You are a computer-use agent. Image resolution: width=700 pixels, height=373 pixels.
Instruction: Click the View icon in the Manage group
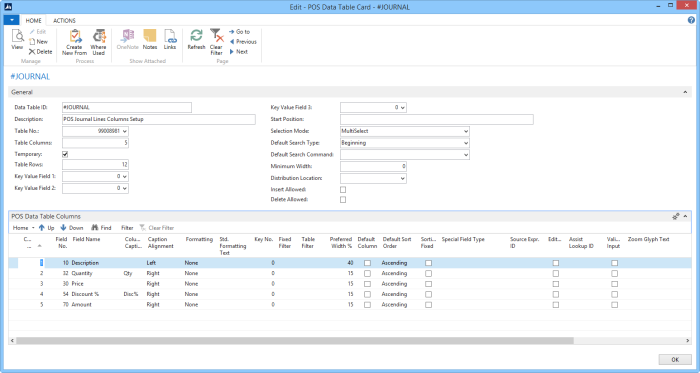pyautogui.click(x=17, y=36)
